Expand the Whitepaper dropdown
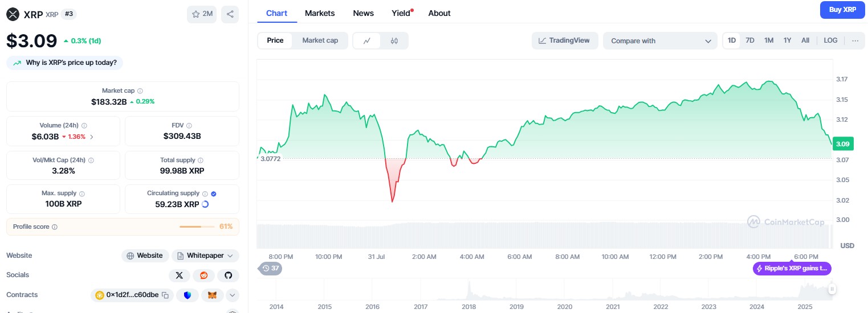Image resolution: width=868 pixels, height=313 pixels. point(205,256)
